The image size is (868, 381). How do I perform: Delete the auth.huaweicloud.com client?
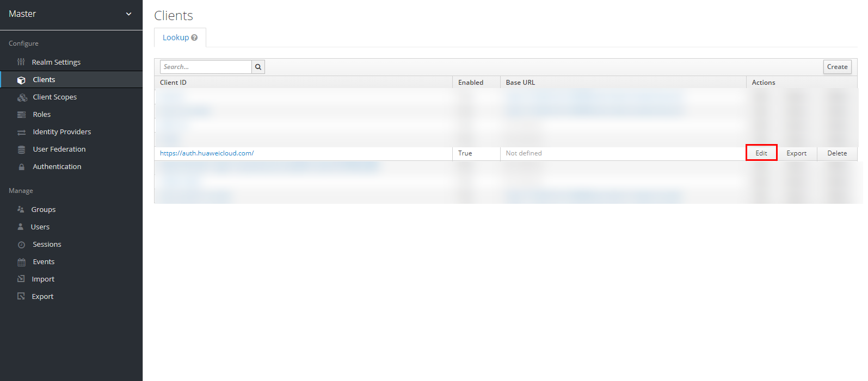[836, 153]
